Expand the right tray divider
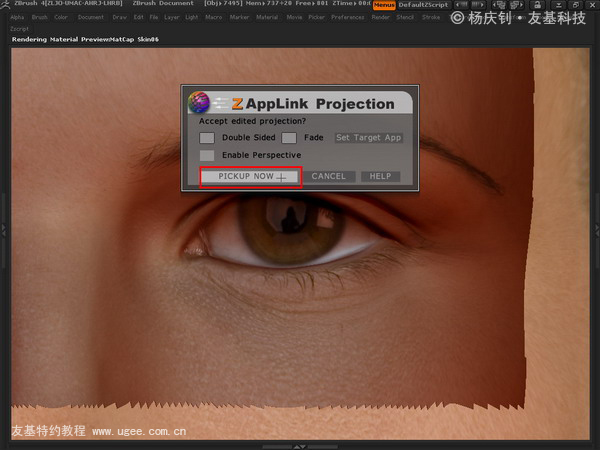600x450 pixels. (597, 230)
